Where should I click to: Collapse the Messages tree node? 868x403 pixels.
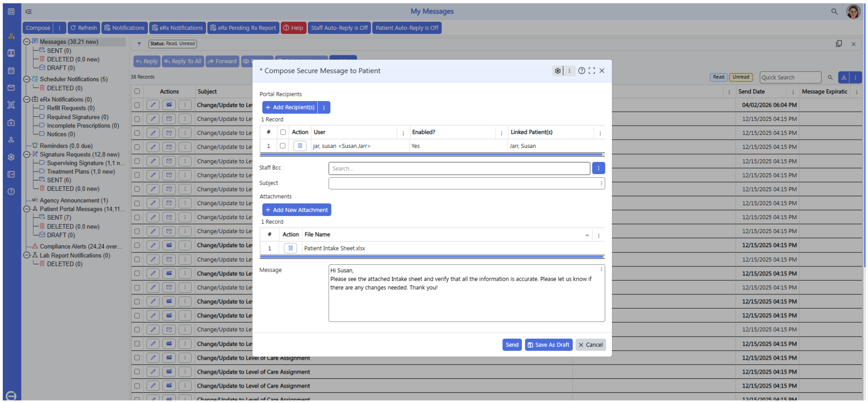tap(27, 42)
